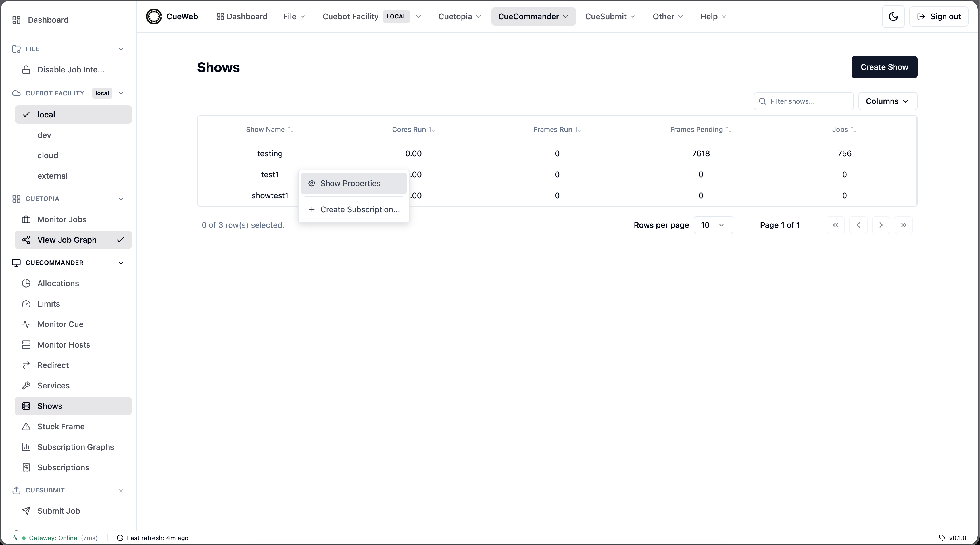Open Dashboard link in top navigation

click(242, 16)
